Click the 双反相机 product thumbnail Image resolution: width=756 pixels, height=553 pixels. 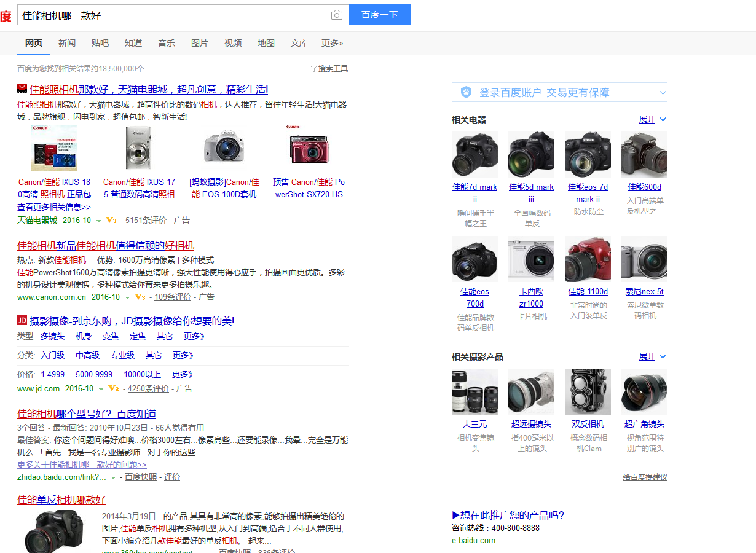click(588, 391)
